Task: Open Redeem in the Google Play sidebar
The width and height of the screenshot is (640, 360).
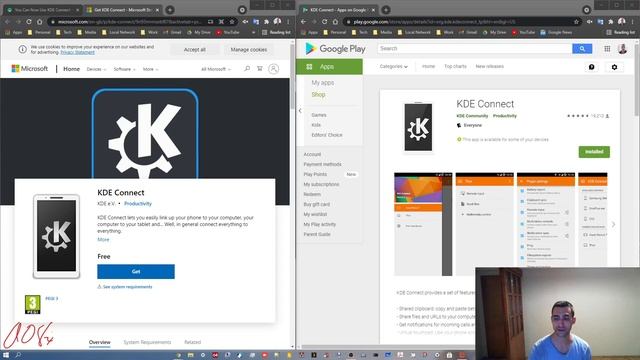Action: click(x=312, y=194)
